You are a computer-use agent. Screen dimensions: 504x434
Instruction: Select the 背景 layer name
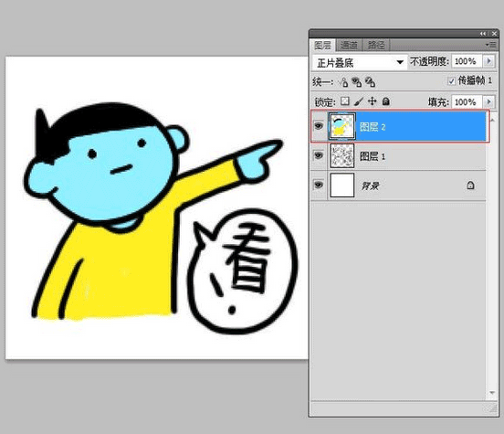370,186
